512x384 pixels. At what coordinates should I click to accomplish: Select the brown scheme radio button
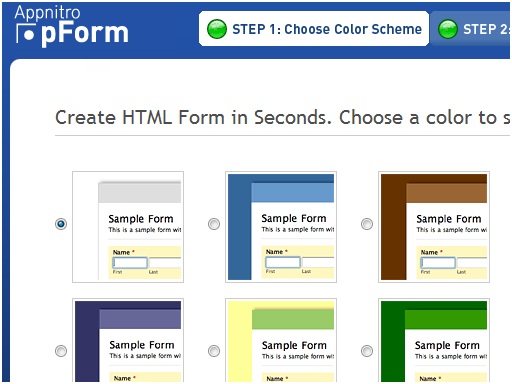pos(367,224)
